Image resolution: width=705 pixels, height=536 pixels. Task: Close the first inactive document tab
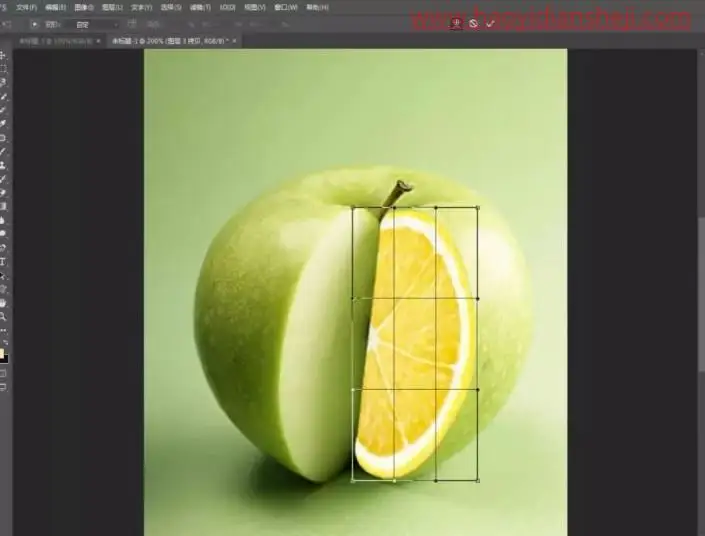[98, 41]
